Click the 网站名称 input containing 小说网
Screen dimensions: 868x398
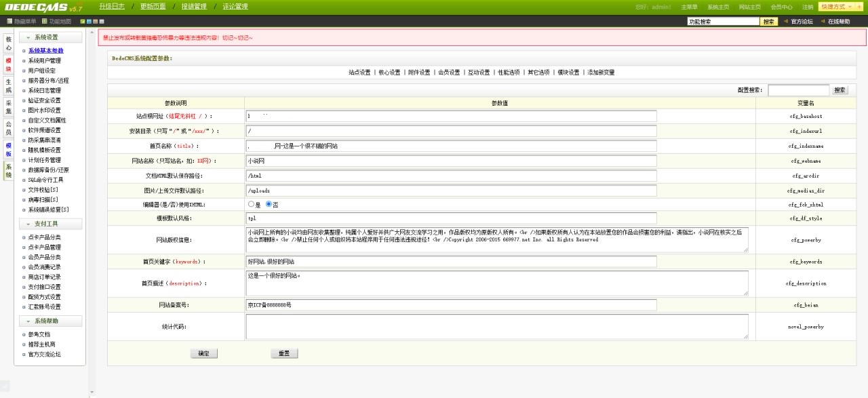451,161
